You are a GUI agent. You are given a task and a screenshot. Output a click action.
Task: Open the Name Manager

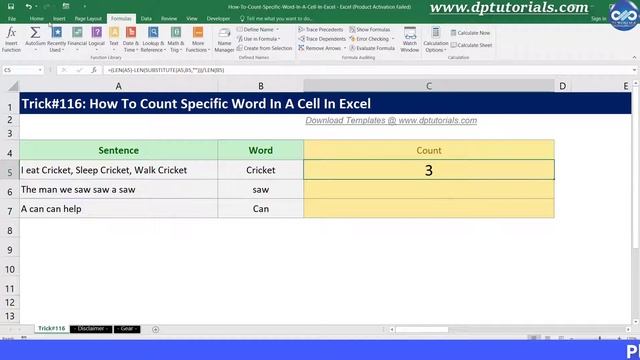click(x=224, y=40)
